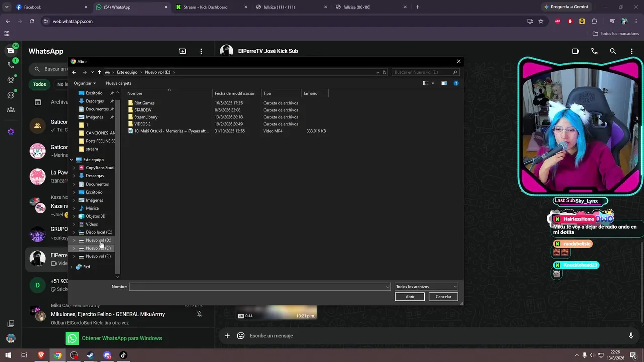This screenshot has width=644, height=362.
Task: Go back in the file dialog
Action: coord(74,72)
